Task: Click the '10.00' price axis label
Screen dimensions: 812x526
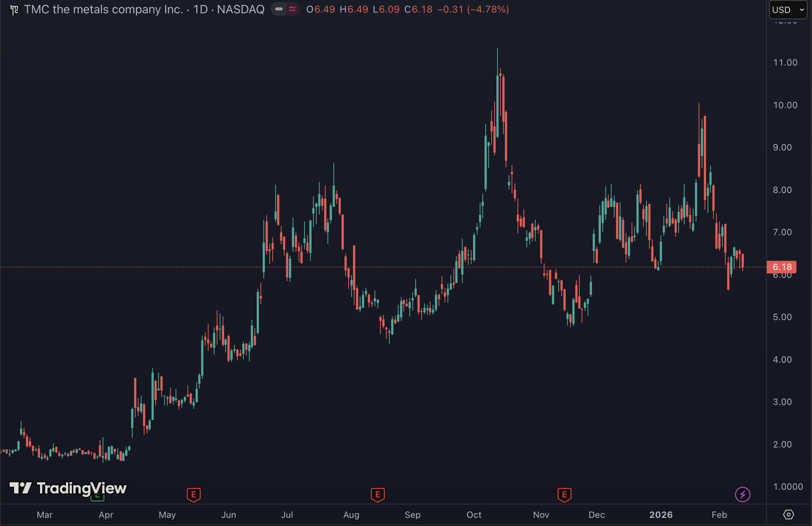Action: coord(785,105)
